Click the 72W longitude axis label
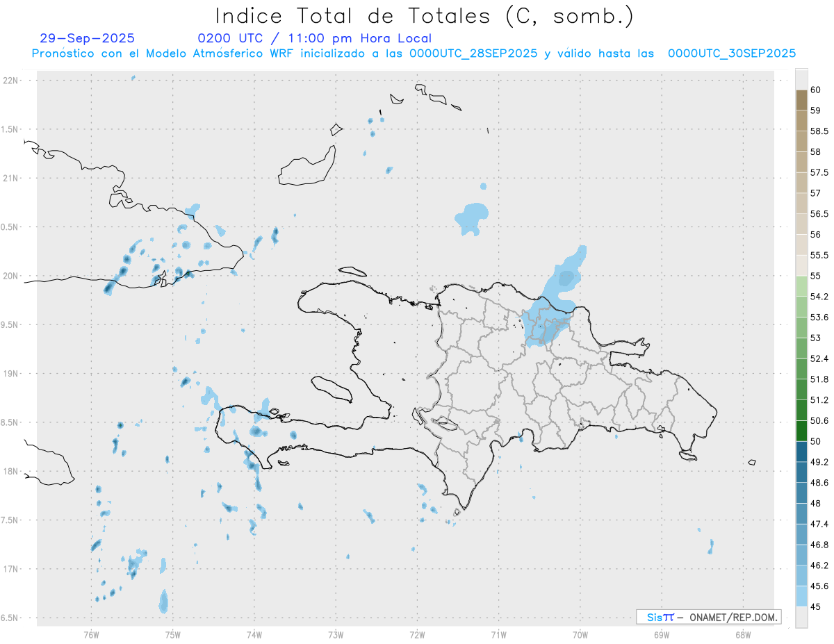 point(417,634)
